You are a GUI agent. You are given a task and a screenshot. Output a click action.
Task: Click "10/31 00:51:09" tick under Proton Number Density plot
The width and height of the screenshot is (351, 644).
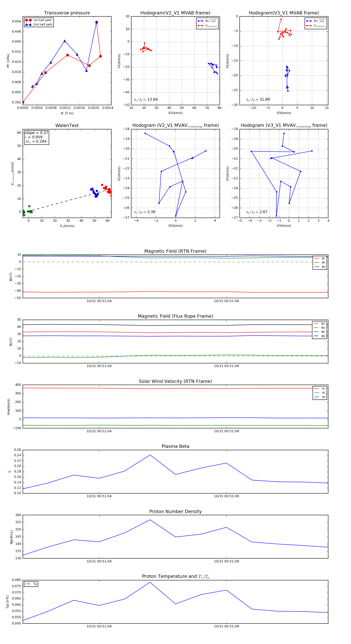pyautogui.click(x=226, y=561)
